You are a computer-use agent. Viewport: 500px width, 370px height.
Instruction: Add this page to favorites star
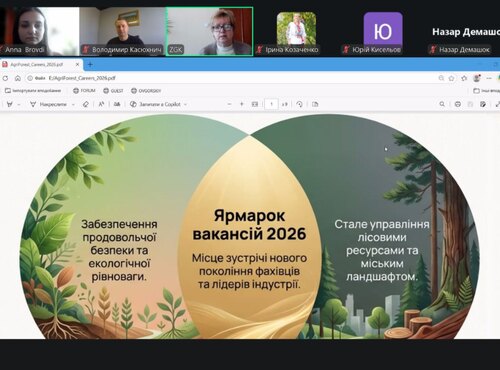point(452,78)
